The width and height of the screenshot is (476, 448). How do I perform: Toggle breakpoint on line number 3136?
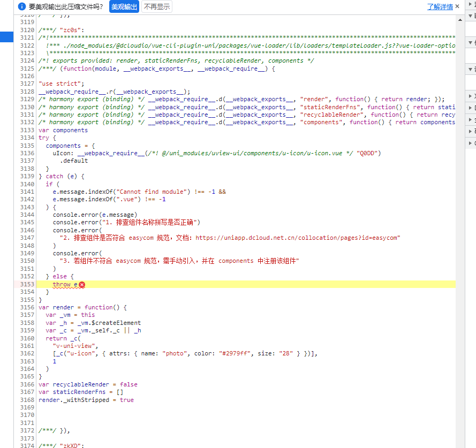26,153
